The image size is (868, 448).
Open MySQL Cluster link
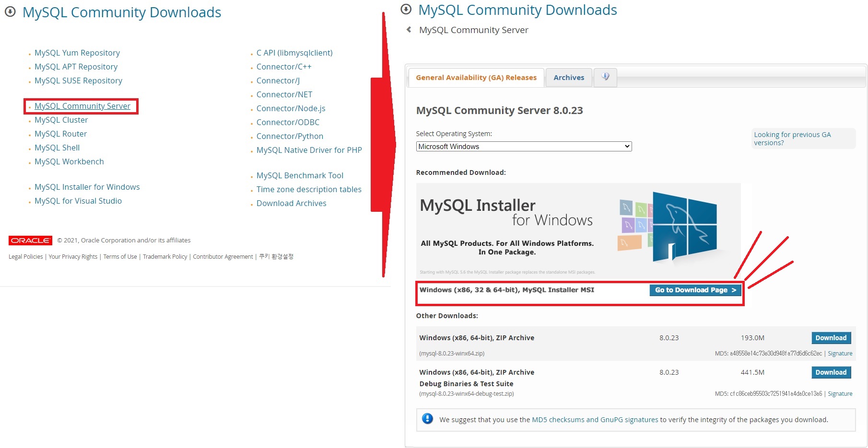pos(61,120)
